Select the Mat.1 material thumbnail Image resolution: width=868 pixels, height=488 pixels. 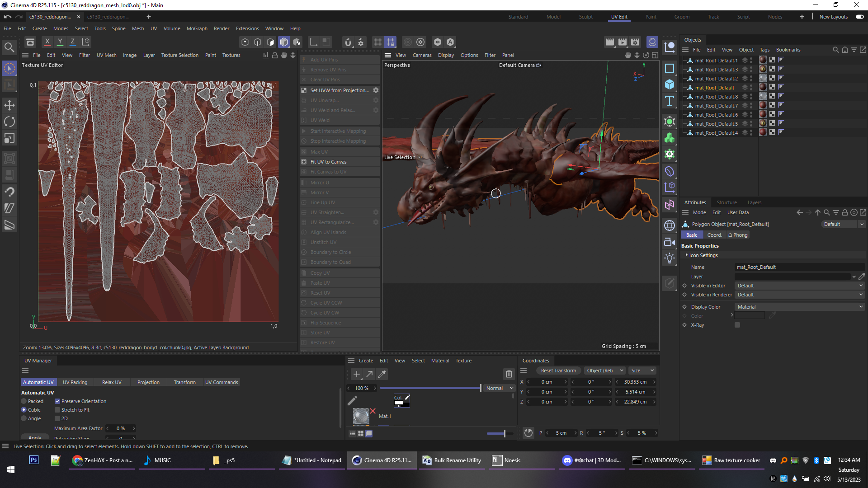coord(361,416)
